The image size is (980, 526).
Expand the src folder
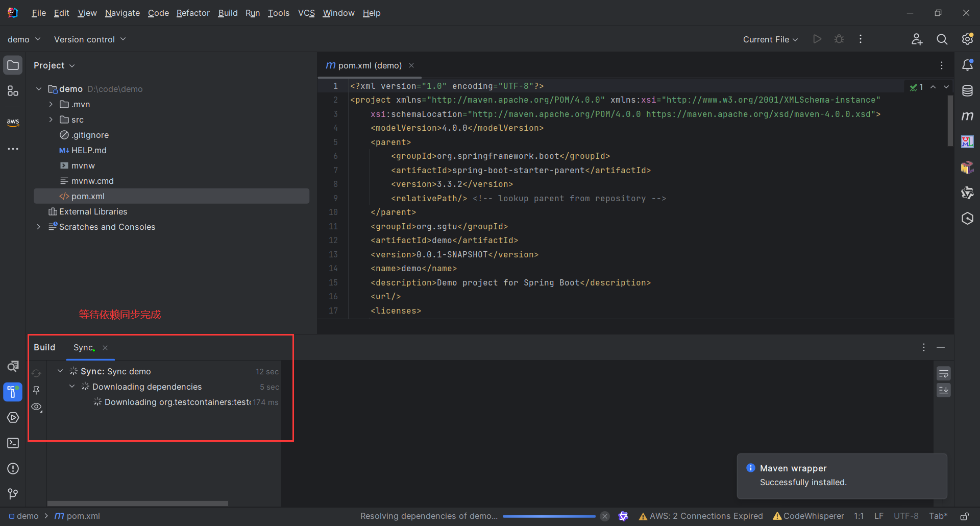tap(51, 119)
